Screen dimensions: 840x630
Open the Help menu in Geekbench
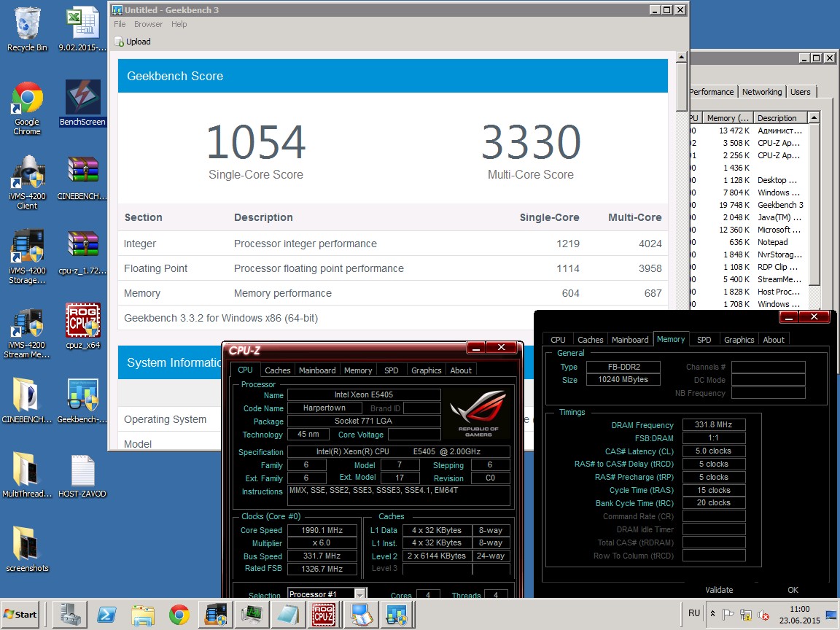(179, 24)
